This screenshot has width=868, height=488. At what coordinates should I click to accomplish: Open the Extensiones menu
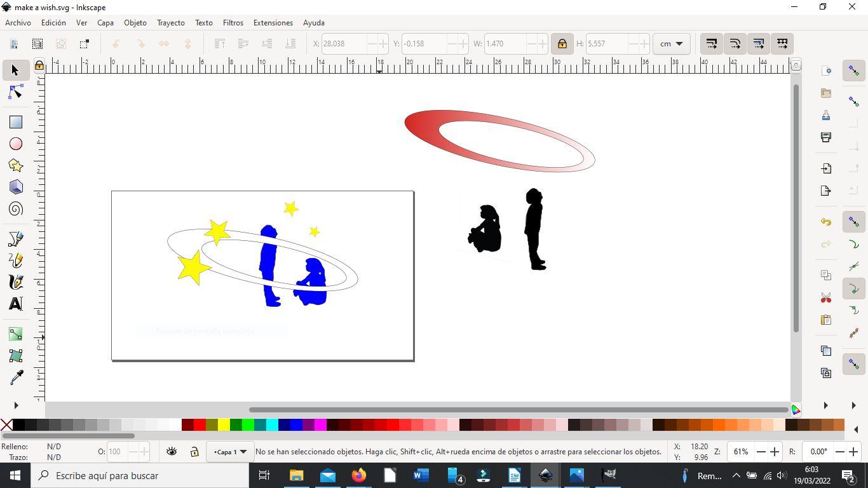(x=273, y=23)
